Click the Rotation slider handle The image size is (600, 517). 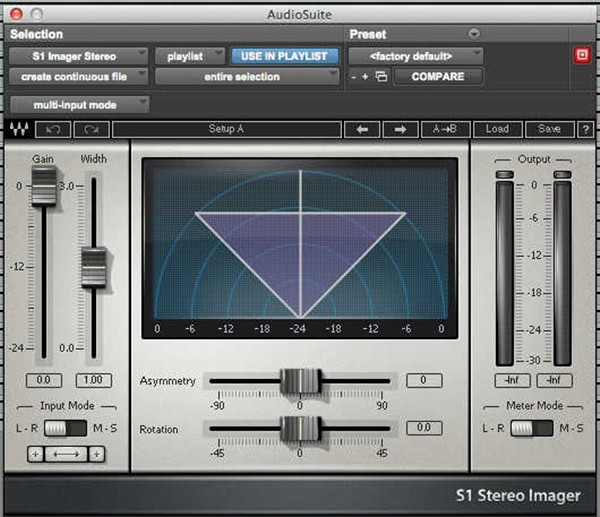[x=300, y=429]
